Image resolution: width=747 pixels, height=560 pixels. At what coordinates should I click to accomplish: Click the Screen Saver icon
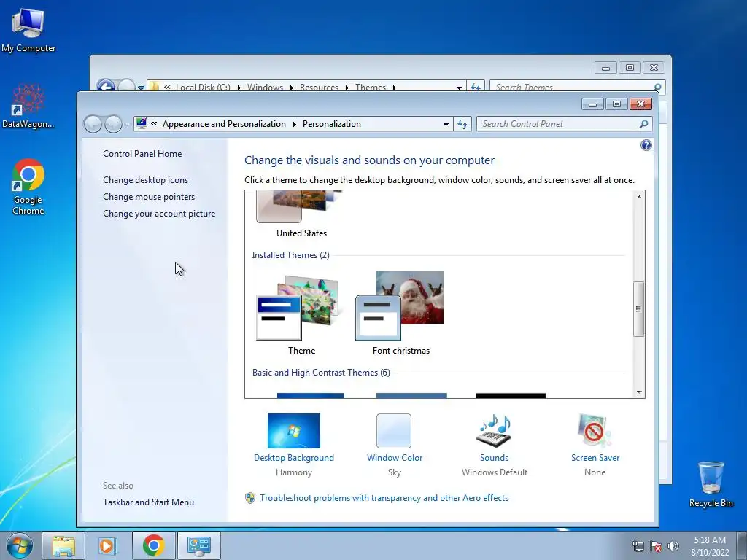pos(595,430)
